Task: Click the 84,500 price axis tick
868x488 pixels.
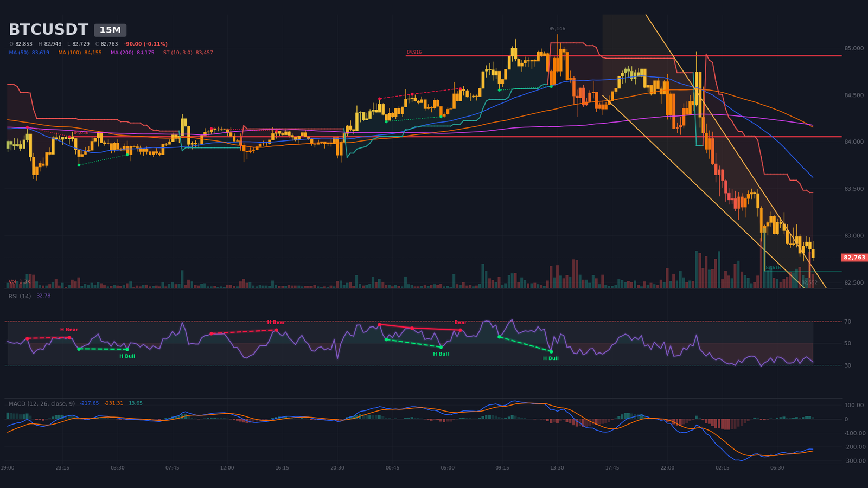Action: [x=854, y=95]
